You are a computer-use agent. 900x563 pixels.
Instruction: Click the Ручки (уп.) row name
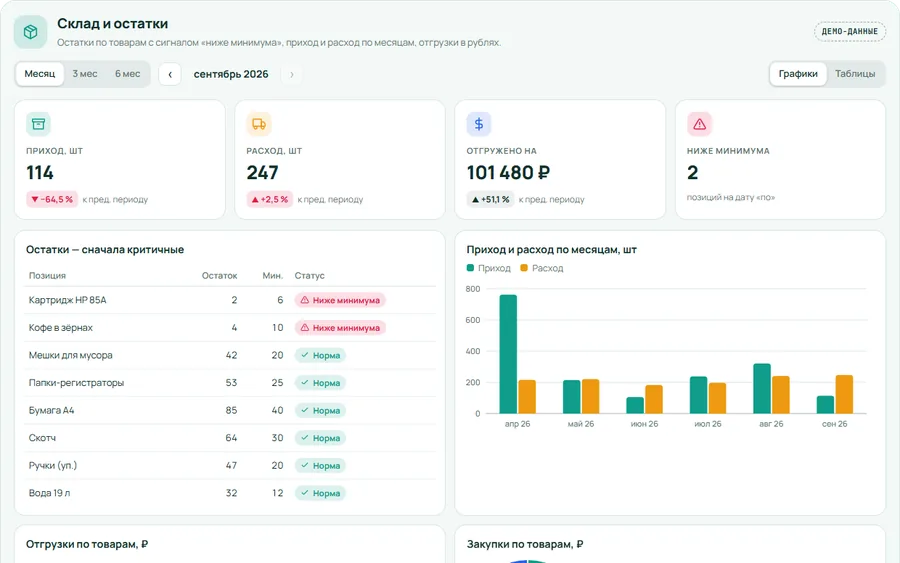coord(53,465)
